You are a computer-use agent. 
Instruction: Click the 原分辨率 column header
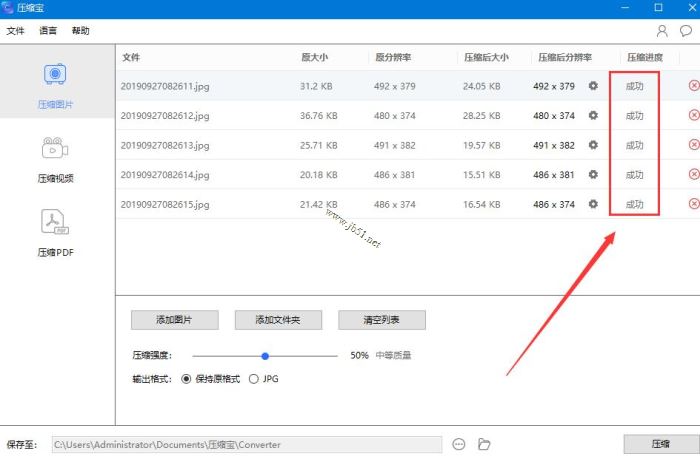pos(393,57)
